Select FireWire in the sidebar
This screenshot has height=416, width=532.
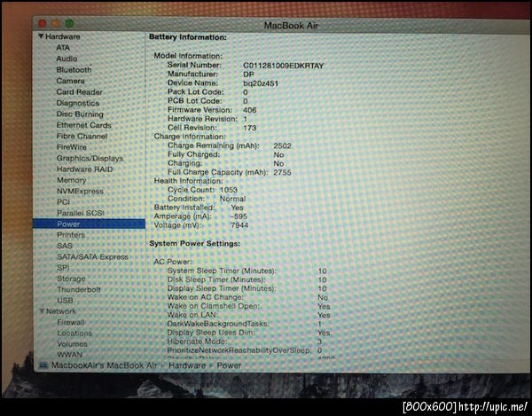coord(72,147)
